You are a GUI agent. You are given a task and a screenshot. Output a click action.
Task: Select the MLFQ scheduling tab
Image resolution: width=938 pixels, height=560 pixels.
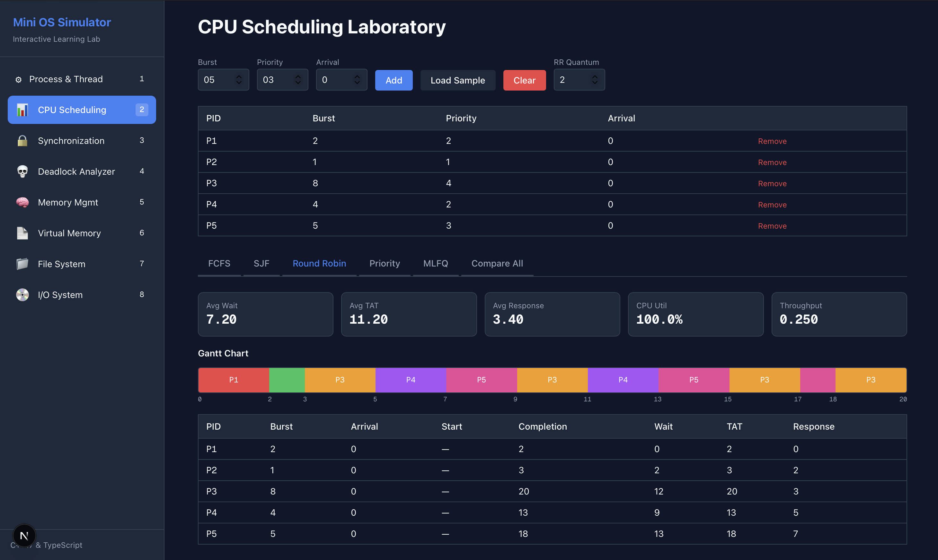[435, 263]
